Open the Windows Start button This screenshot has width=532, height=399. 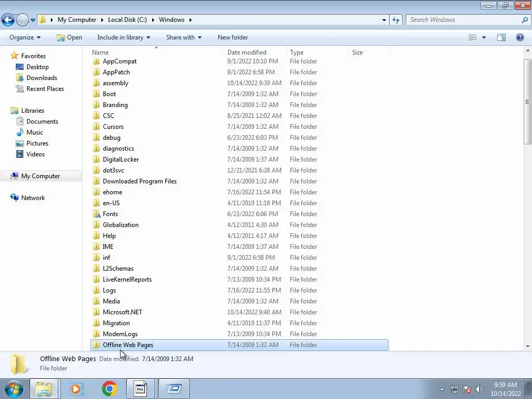pyautogui.click(x=14, y=389)
